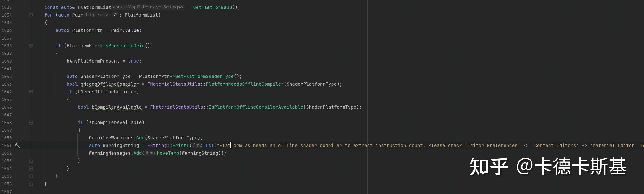644x194 pixels.
Task: Click line number 1046 in gutter
Action: pyautogui.click(x=7, y=107)
